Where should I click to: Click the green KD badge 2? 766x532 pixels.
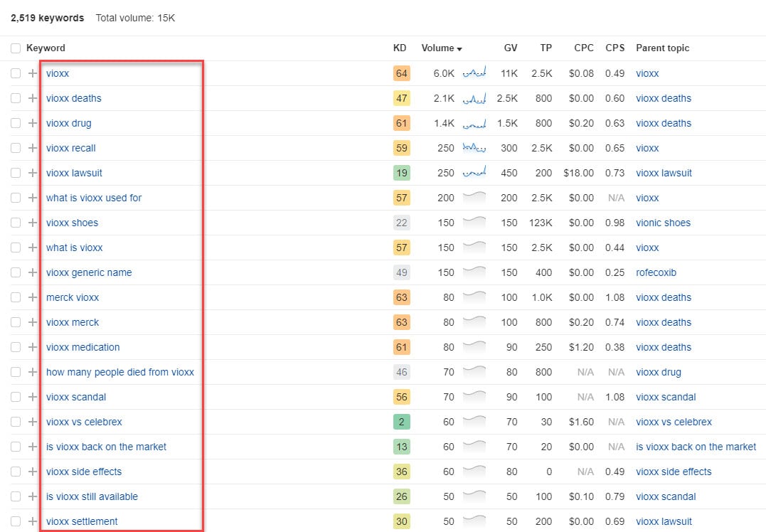pyautogui.click(x=402, y=422)
